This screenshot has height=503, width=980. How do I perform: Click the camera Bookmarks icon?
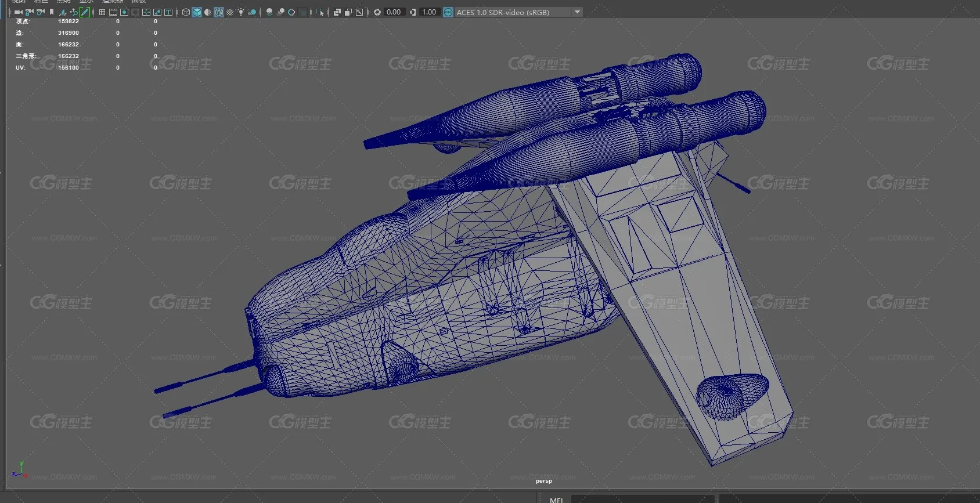tap(52, 12)
